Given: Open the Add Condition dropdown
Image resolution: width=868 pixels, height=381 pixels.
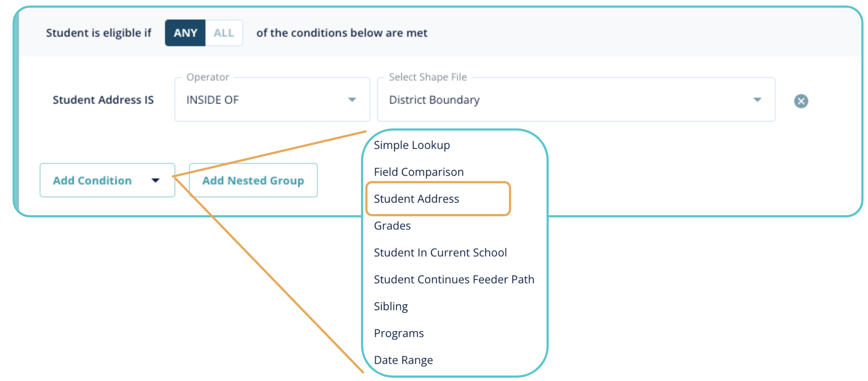Looking at the screenshot, I should point(107,180).
